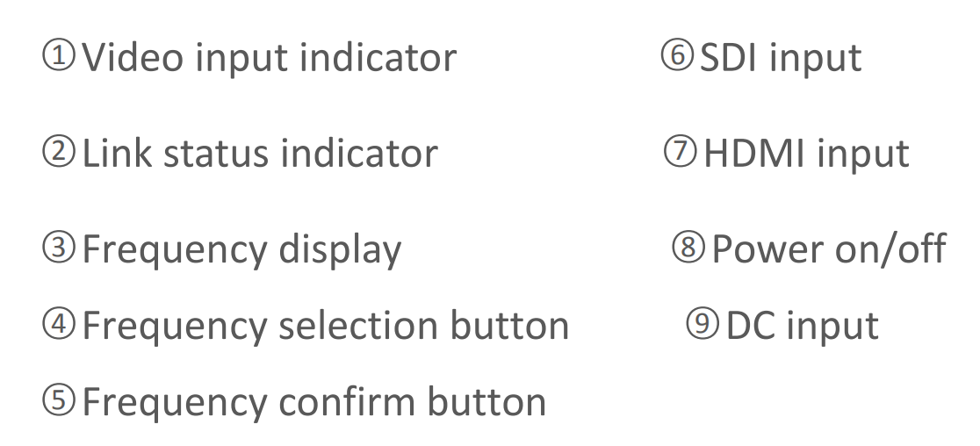Click the circled number 2 icon
The height and width of the screenshot is (446, 980).
[x=59, y=151]
